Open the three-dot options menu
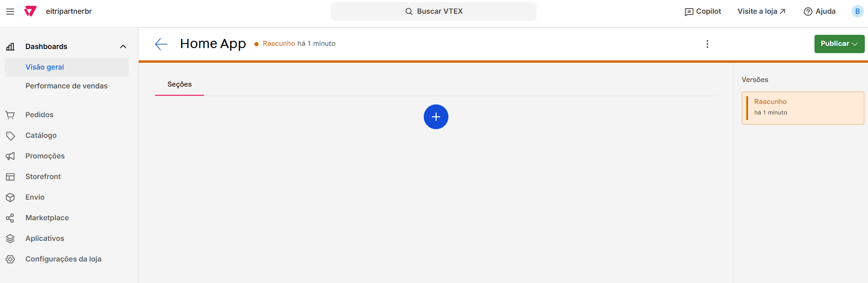This screenshot has width=868, height=283. (707, 44)
